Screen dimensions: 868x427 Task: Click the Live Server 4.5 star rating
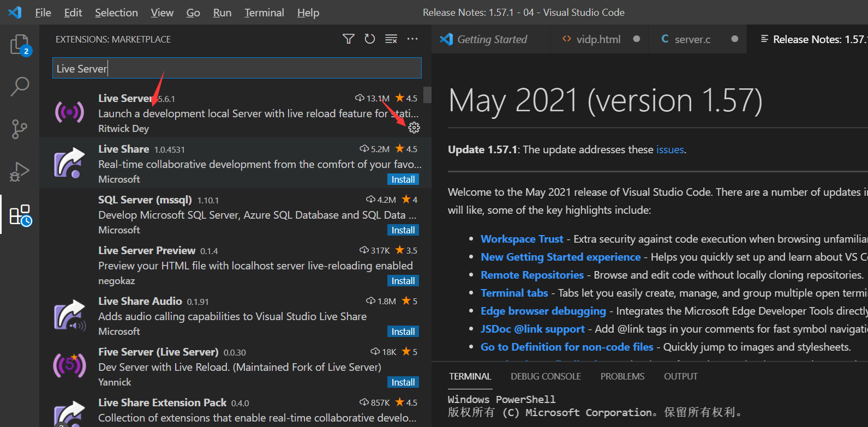pyautogui.click(x=406, y=98)
